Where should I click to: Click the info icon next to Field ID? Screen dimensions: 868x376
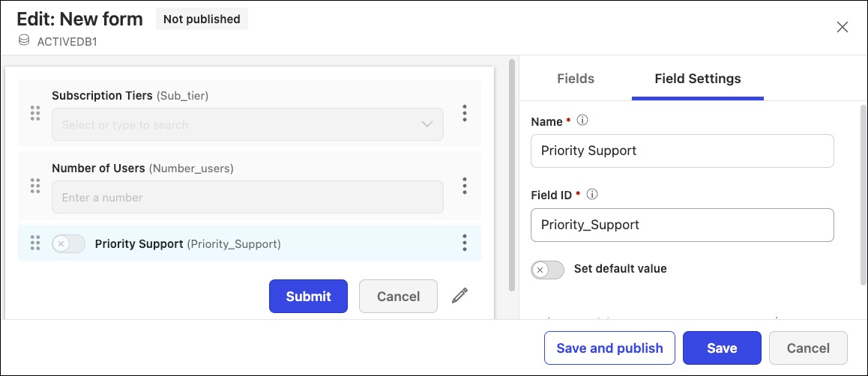click(591, 194)
